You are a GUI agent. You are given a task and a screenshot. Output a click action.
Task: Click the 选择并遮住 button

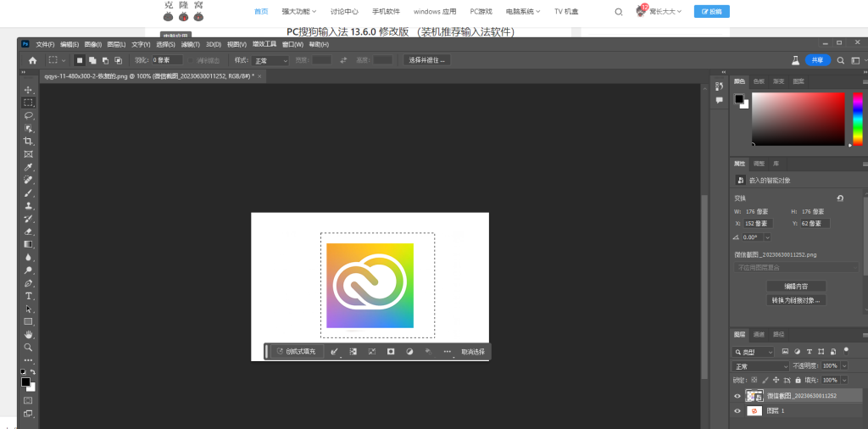pos(427,60)
